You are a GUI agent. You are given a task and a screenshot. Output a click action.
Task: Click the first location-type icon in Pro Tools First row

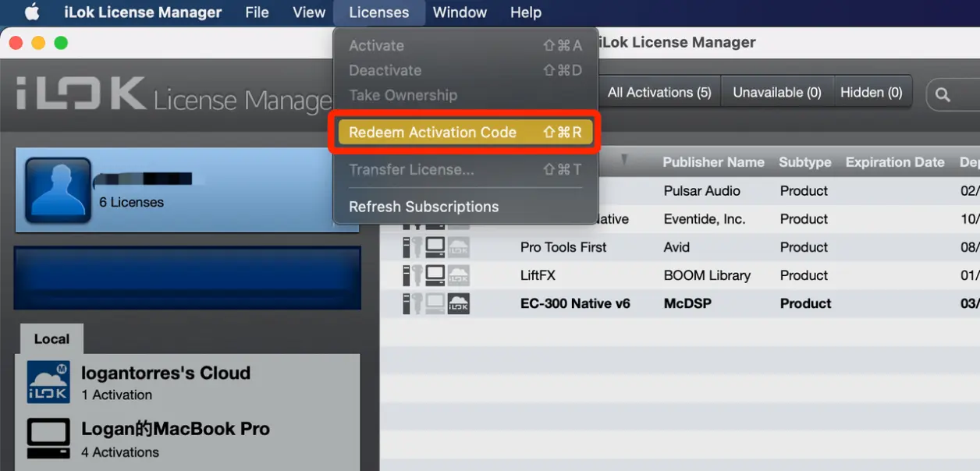tap(407, 247)
